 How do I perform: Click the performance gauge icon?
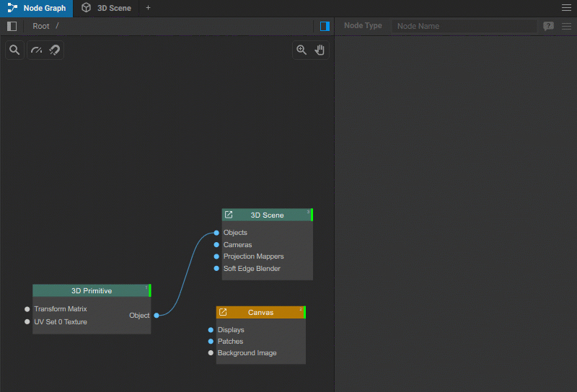37,50
